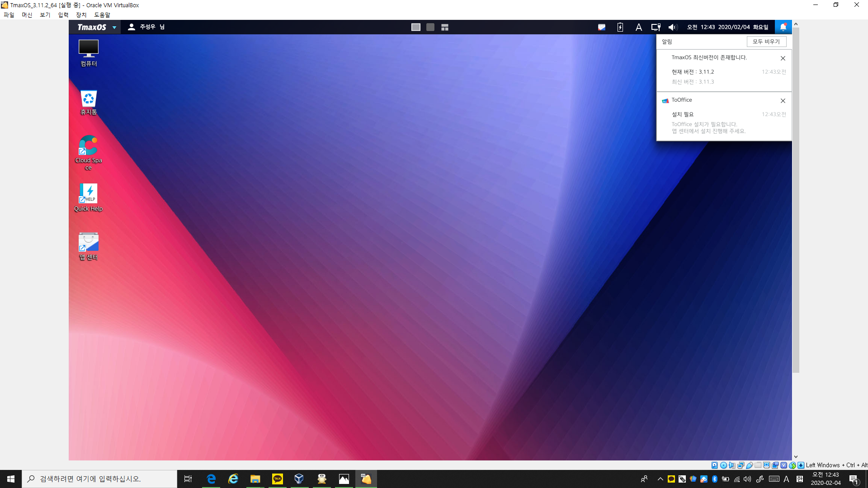The image size is (868, 488).
Task: Open the TmaxOS 최신버전이 존재합니다 notification
Action: [x=724, y=70]
